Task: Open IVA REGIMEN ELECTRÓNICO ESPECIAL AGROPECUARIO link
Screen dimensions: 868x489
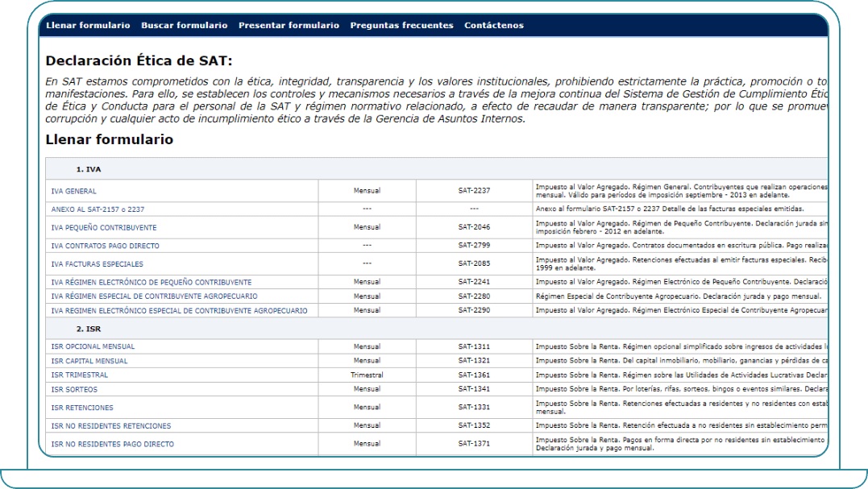Action: pos(179,310)
